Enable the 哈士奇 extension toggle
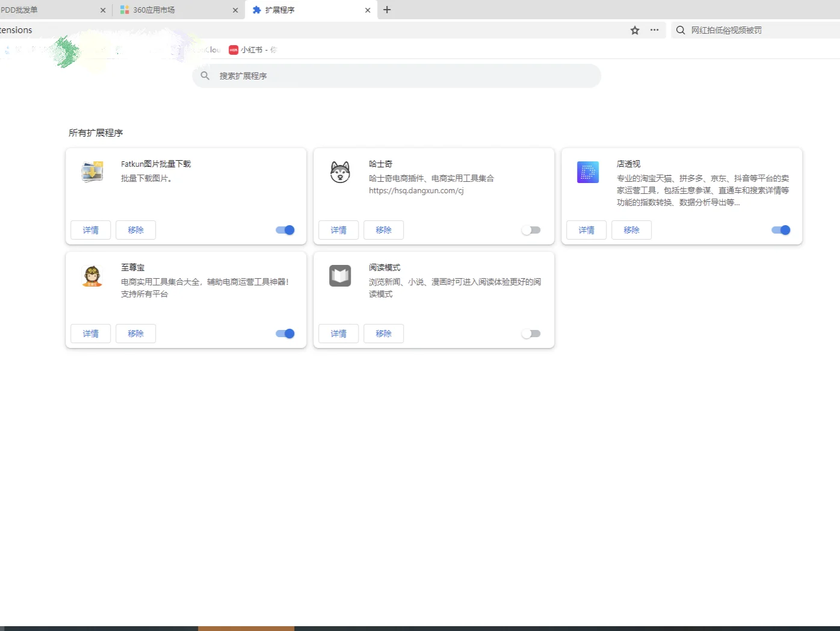The height and width of the screenshot is (631, 840). pos(531,229)
